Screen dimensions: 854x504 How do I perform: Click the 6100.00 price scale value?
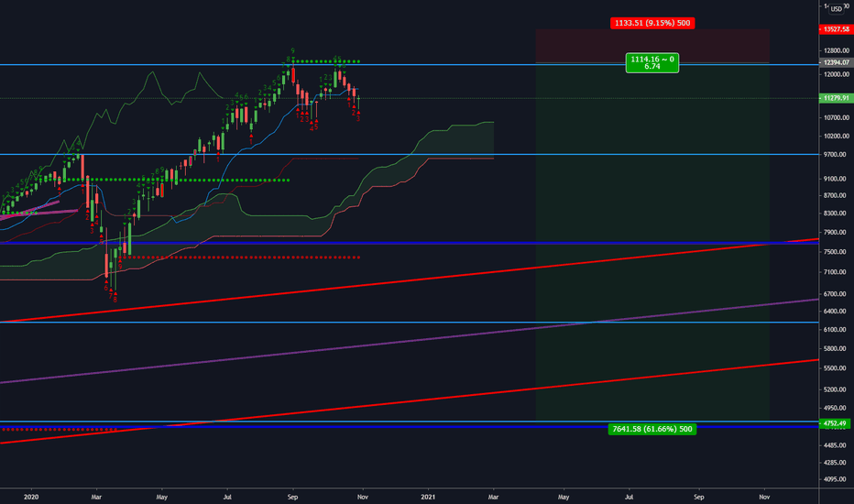coord(836,329)
